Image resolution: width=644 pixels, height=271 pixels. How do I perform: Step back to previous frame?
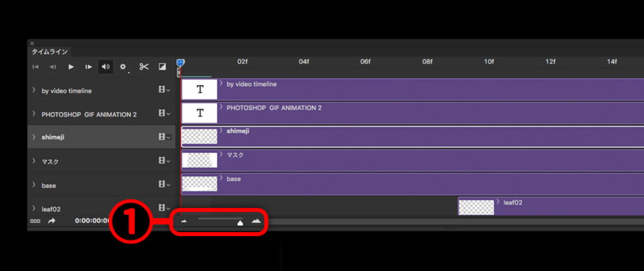(x=53, y=67)
